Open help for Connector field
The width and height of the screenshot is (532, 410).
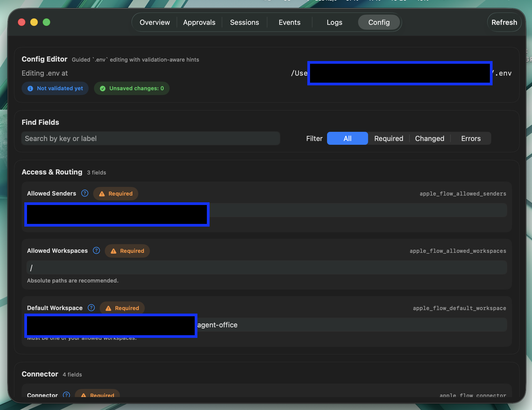tap(66, 395)
